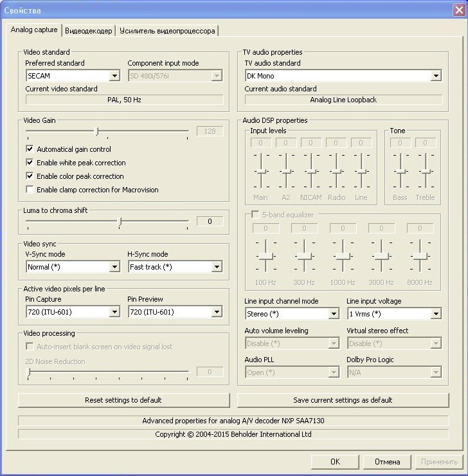Viewport: 468px width, 476px height.
Task: Close the Свойства dialog window
Action: 456,10
